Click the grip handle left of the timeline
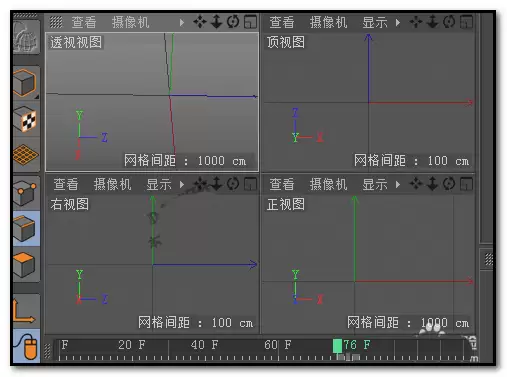The width and height of the screenshot is (507, 377). coord(47,350)
